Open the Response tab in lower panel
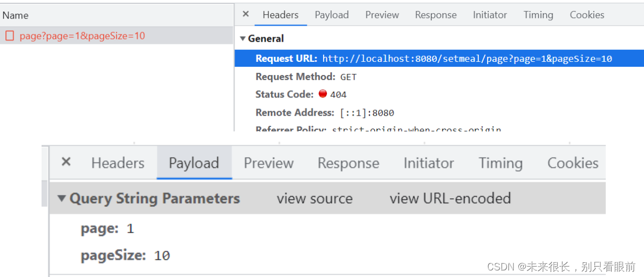The width and height of the screenshot is (644, 277). point(348,163)
